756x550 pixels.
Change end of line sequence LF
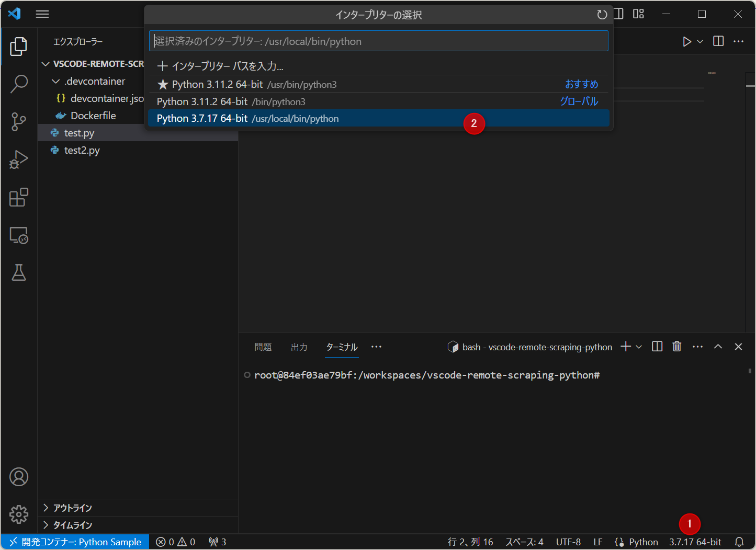point(598,542)
